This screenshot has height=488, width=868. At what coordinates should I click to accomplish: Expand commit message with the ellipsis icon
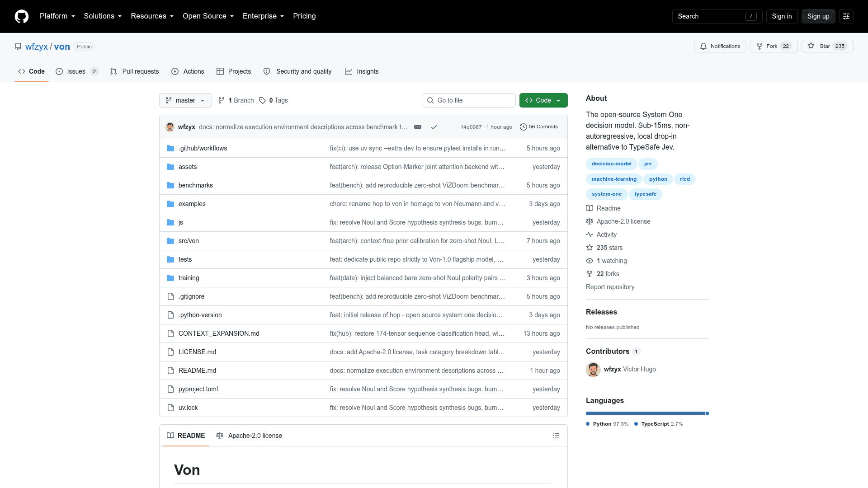point(418,127)
